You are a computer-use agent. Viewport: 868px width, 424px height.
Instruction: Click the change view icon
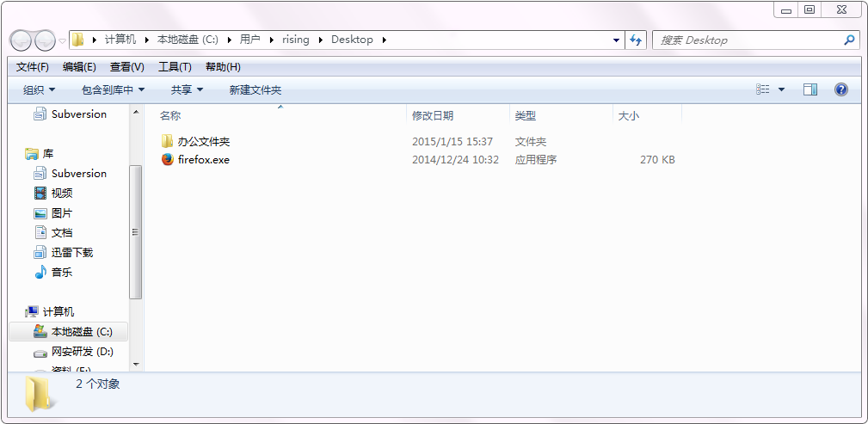coord(763,89)
